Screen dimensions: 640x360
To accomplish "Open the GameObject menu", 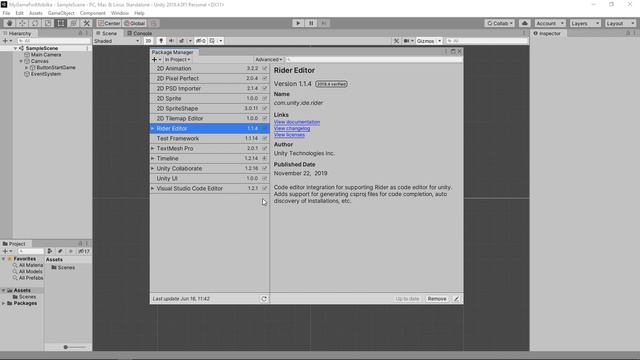I will (61, 13).
